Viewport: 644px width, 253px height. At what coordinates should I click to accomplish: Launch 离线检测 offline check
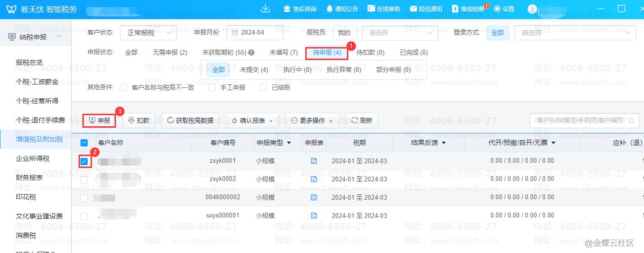pos(468,9)
